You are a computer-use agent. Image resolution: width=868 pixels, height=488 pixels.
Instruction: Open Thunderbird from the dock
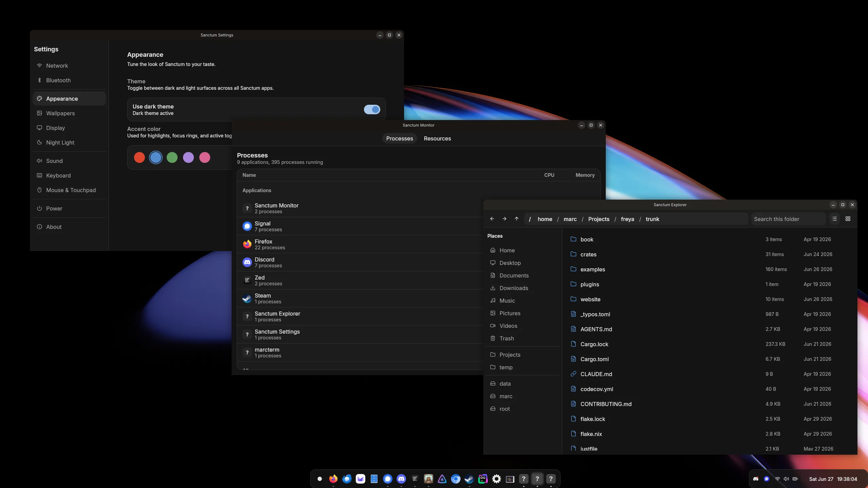click(347, 479)
